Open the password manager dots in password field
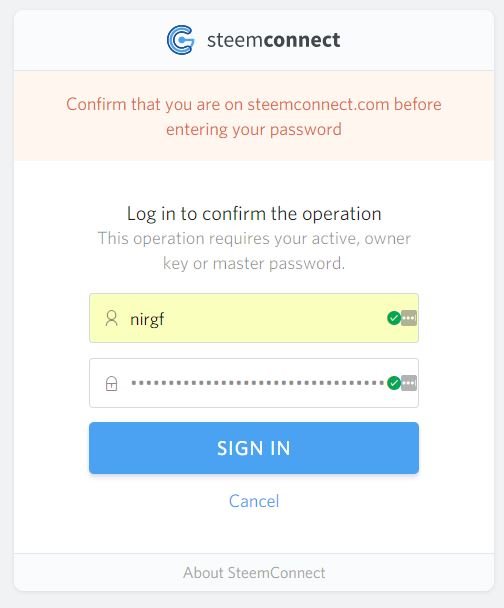The height and width of the screenshot is (608, 504). pos(409,383)
